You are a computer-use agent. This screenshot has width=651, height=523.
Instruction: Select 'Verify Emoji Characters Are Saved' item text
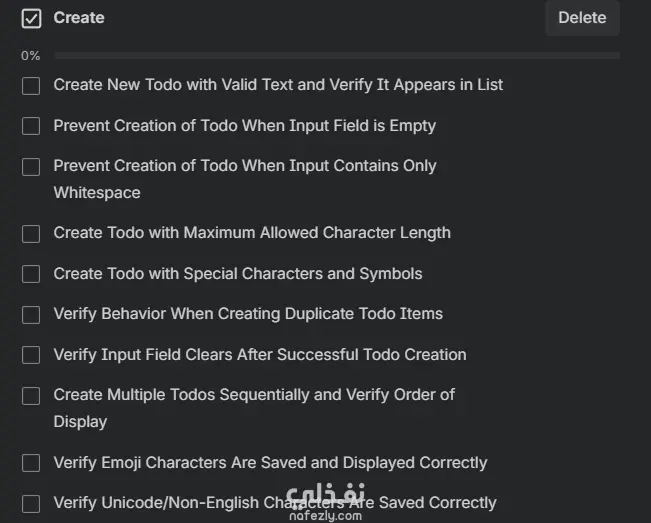270,463
